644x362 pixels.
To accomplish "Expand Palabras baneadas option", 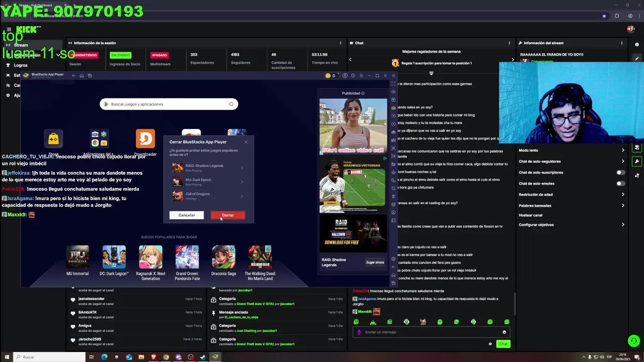I will [x=623, y=206].
